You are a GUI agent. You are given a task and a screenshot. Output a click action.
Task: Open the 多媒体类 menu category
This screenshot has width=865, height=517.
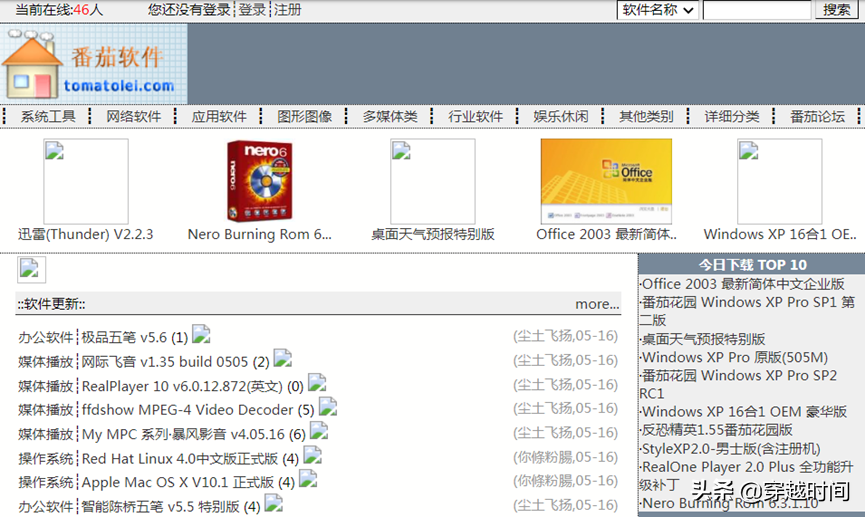pos(390,116)
